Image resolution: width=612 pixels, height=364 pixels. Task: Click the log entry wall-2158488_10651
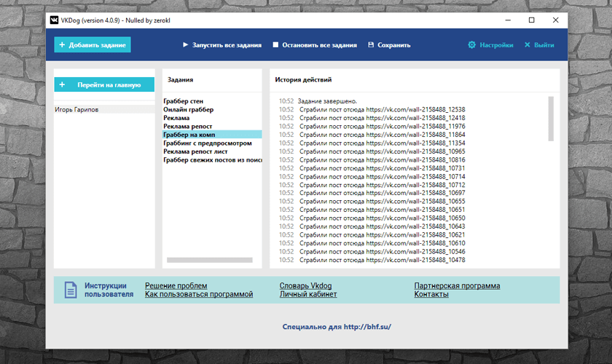[372, 210]
